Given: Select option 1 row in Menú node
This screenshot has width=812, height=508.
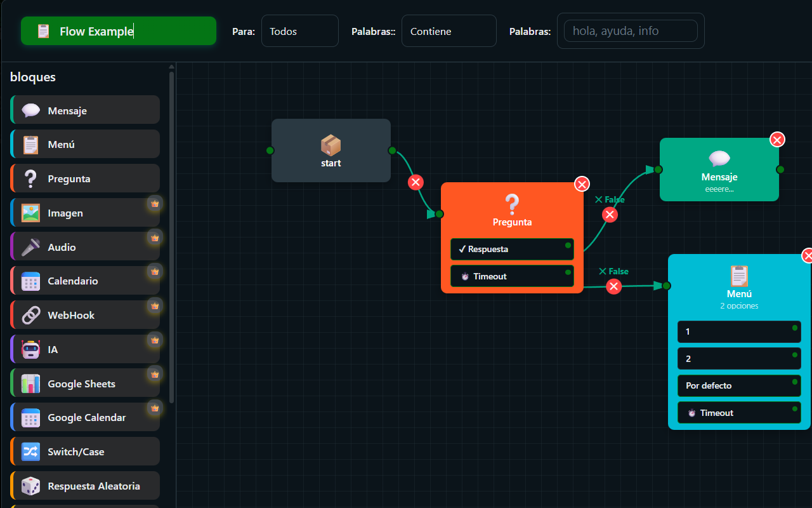Looking at the screenshot, I should [739, 331].
